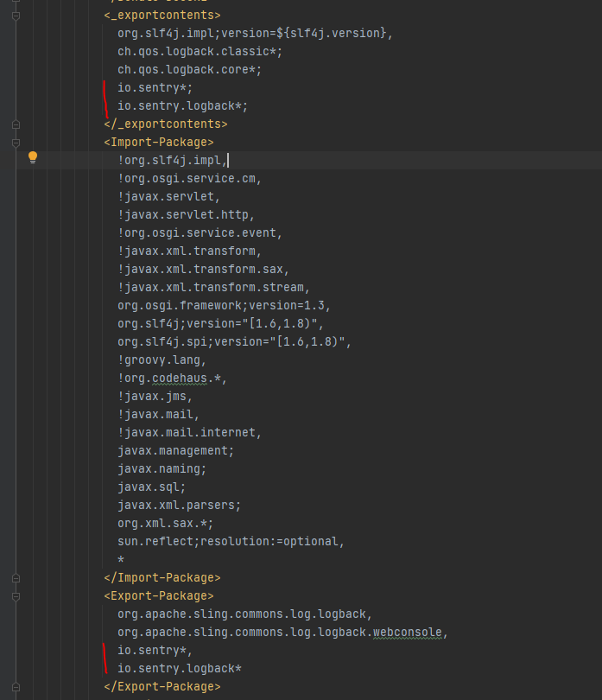Click the opening <Export-Package> tag text
Image resolution: width=602 pixels, height=700 pixels.
point(158,595)
